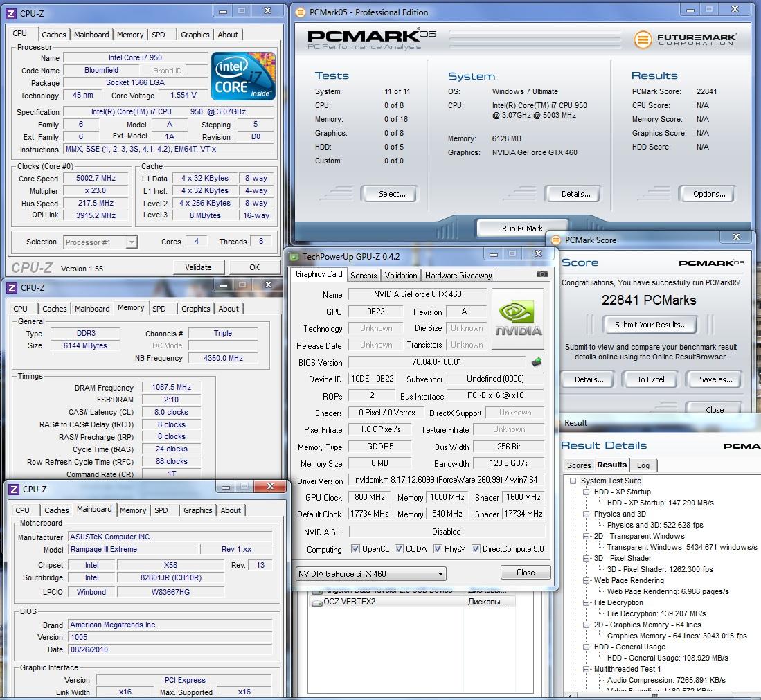
Task: Click the PCMark Score dialog title icon
Action: point(555,240)
